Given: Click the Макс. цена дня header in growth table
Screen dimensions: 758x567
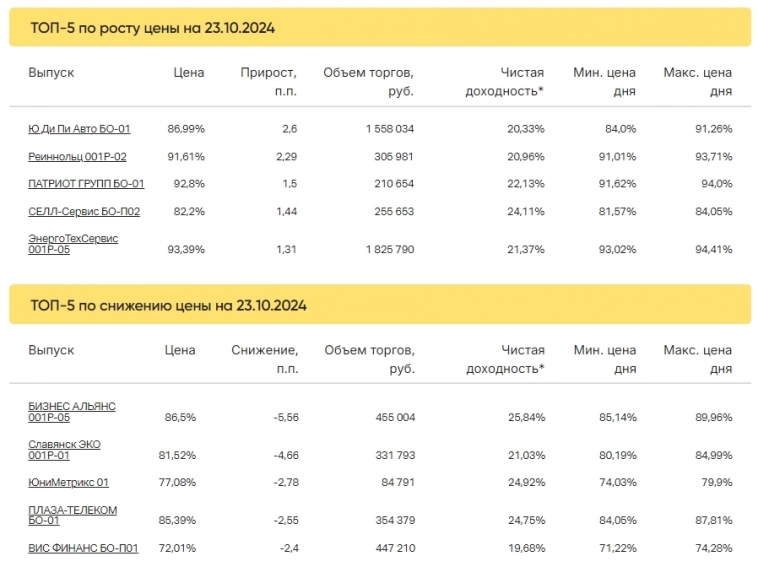Looking at the screenshot, I should point(697,81).
